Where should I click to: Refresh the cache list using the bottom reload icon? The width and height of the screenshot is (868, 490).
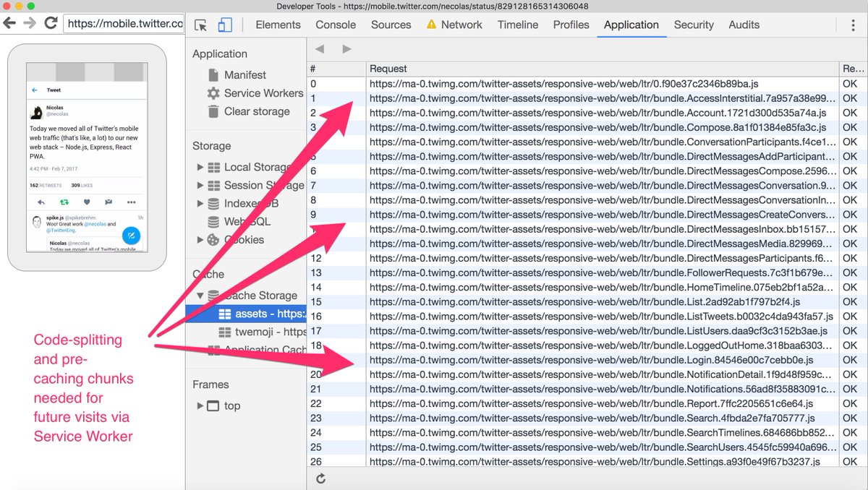click(321, 478)
